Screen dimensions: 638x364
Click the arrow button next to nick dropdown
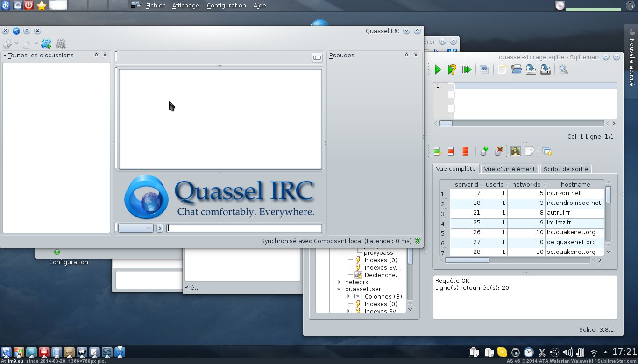click(x=159, y=228)
